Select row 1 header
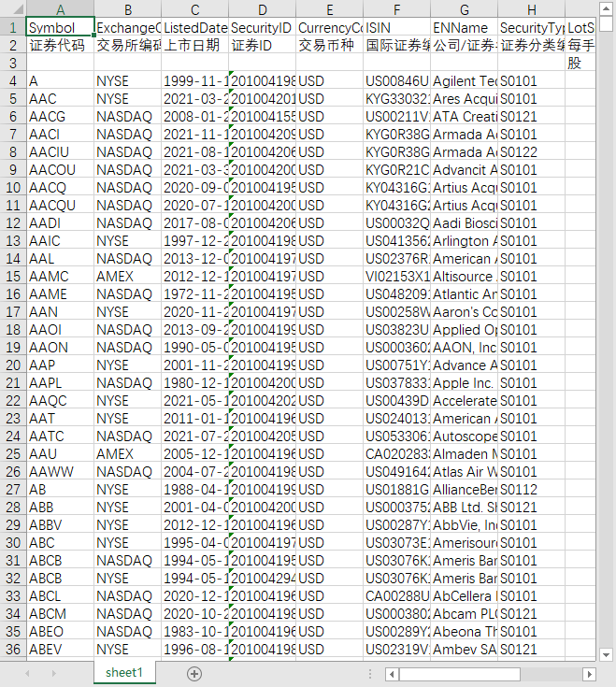Viewport: 616px width, 687px height. click(x=13, y=28)
